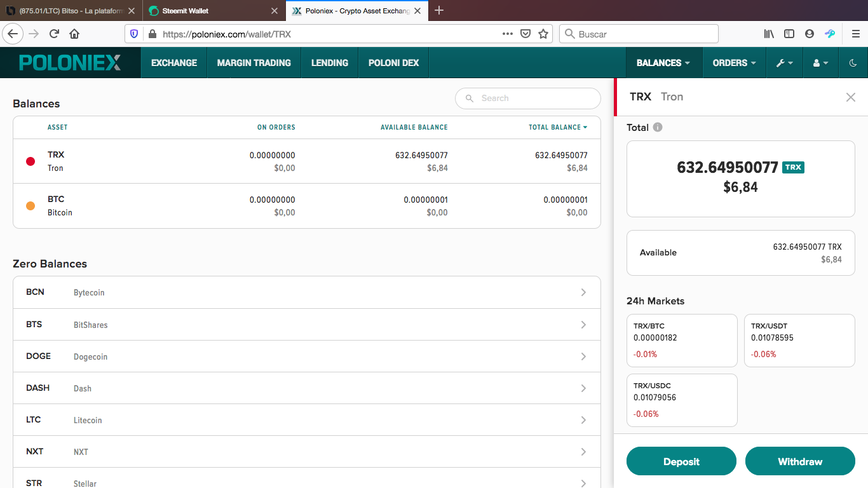Switch to the Bitso browser tab
868x488 pixels.
(x=70, y=11)
